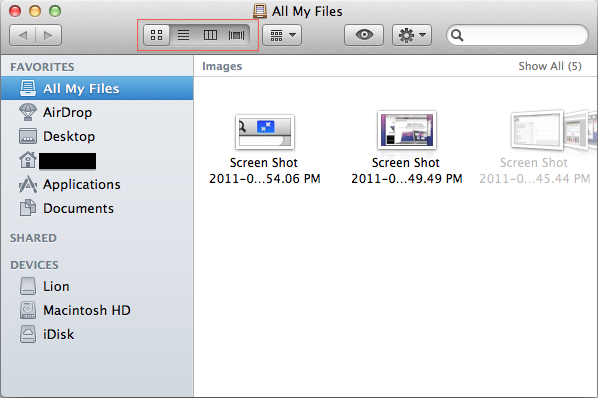
Task: Switch to list view
Action: 183,35
